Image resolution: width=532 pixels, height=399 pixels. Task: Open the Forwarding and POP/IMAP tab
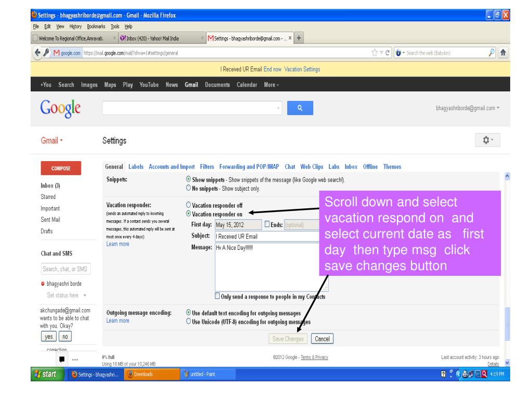[x=249, y=167]
